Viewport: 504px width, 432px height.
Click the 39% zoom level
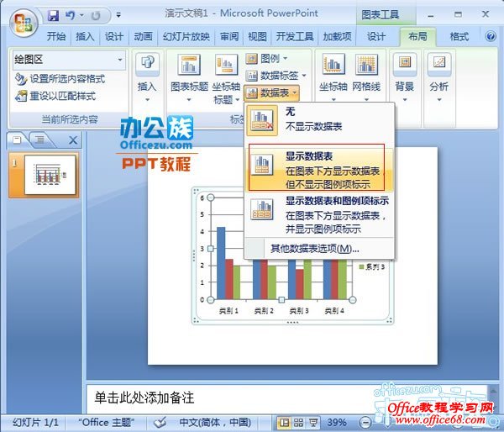337,422
